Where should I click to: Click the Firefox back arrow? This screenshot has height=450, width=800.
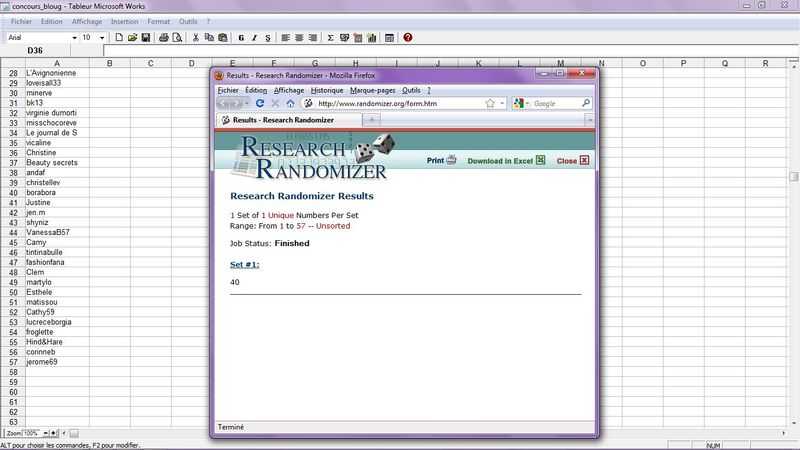[223, 103]
